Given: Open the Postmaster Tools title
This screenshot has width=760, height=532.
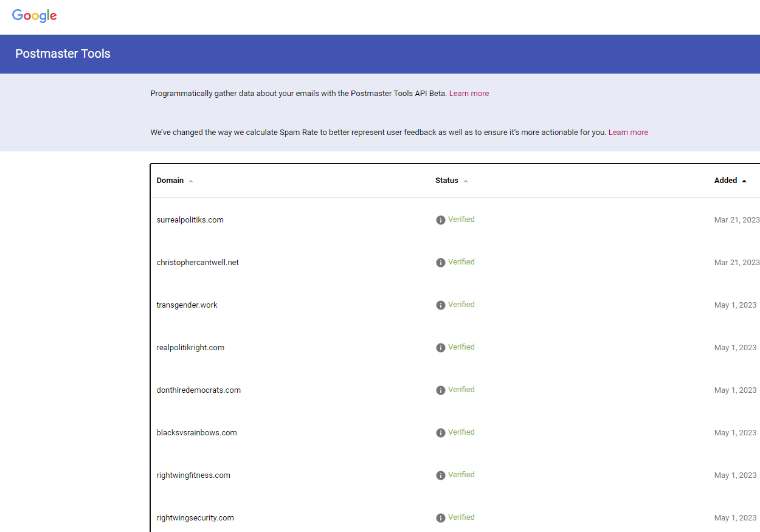Looking at the screenshot, I should (63, 54).
